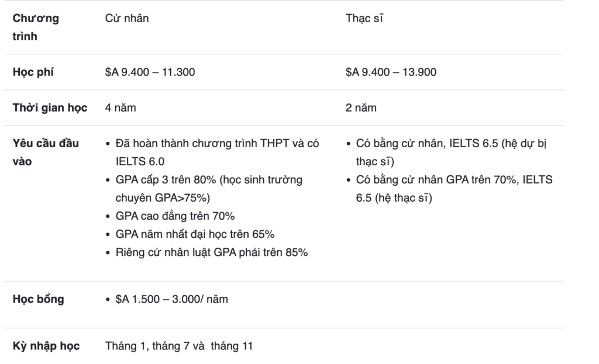Select the master tuition '$A 9.400 – 13.900'
Screen dimensions: 599x364
[x=391, y=72]
